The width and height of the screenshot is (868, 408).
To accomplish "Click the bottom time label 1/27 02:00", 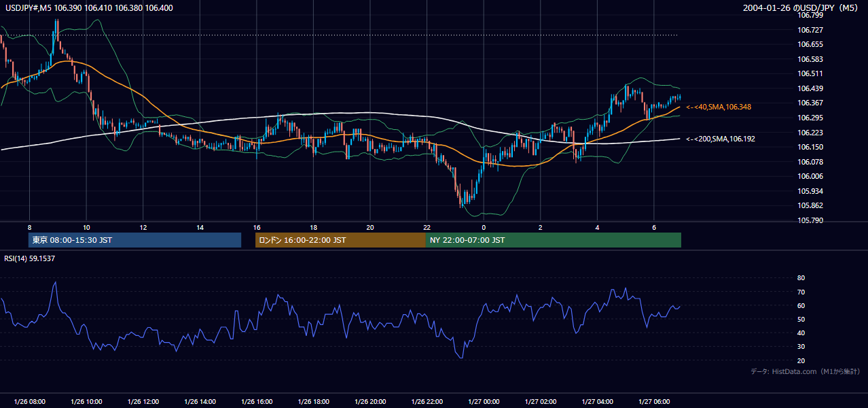I will 540,402.
